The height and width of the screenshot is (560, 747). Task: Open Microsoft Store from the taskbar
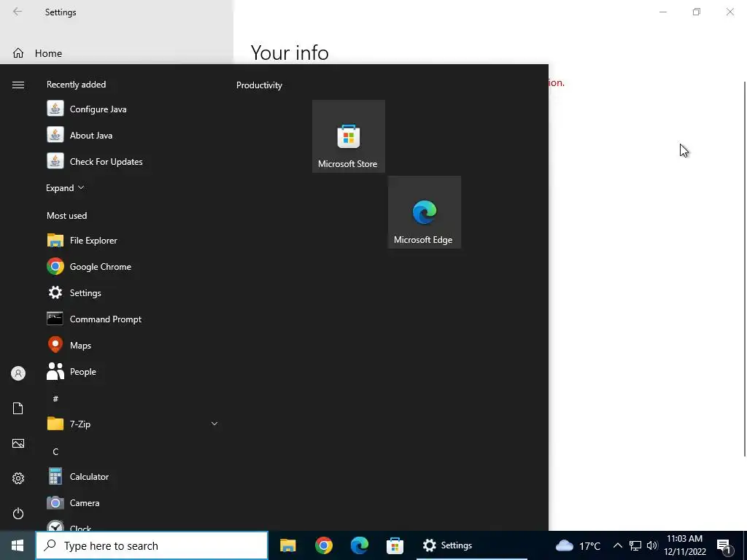pyautogui.click(x=395, y=545)
